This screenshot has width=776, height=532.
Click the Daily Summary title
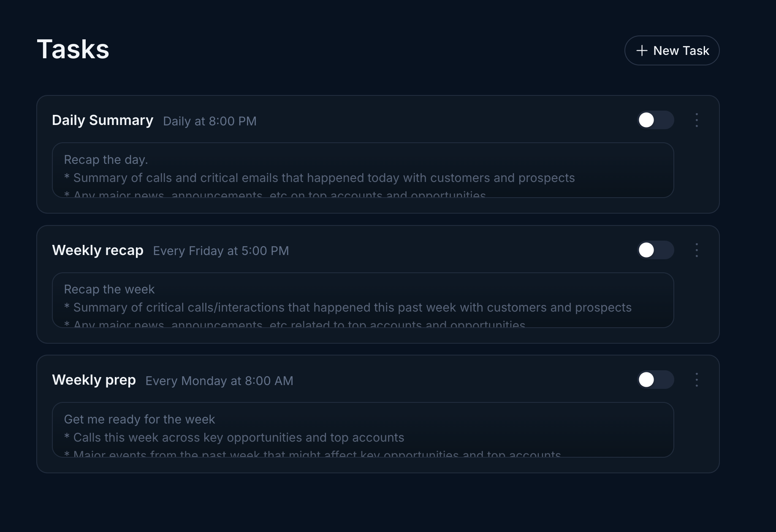tap(102, 120)
